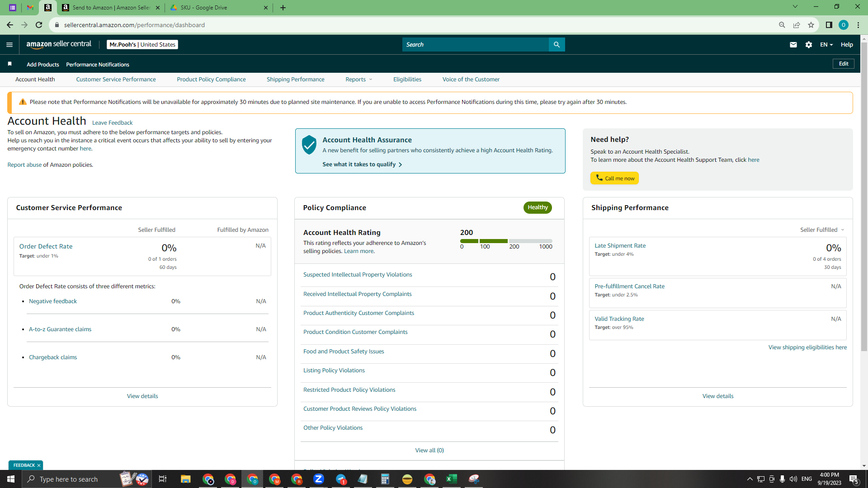Open the Voice of the Customer tab
The width and height of the screenshot is (868, 488).
pos(471,80)
